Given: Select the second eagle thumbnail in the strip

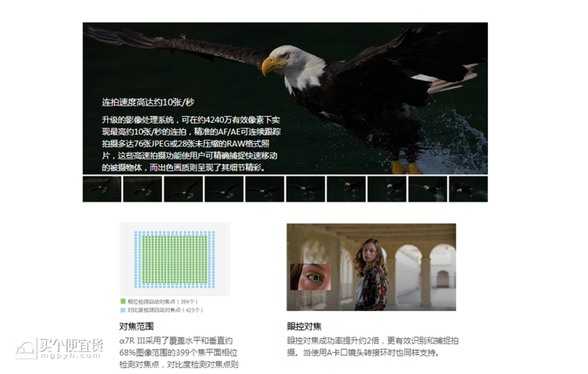Looking at the screenshot, I should pos(143,189).
